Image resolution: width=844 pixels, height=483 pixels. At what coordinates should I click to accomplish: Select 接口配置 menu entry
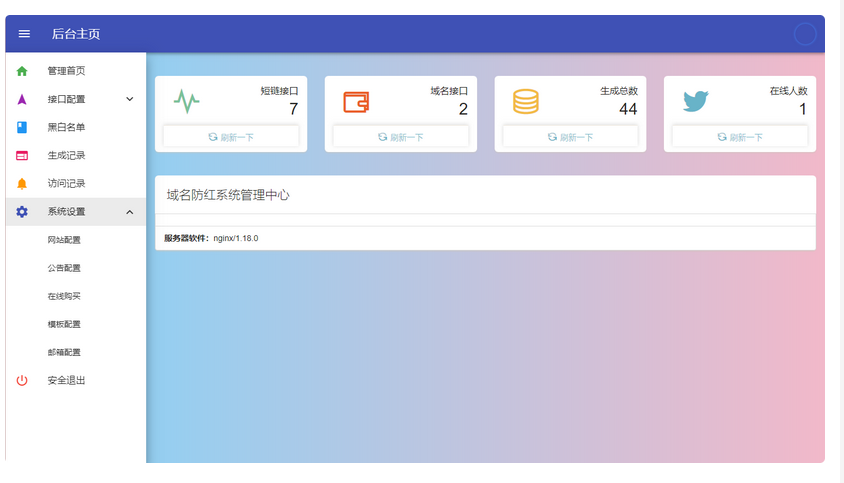click(76, 99)
